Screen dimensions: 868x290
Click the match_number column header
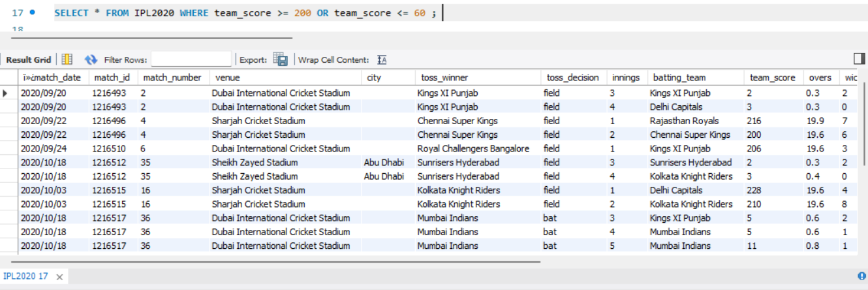coord(172,77)
